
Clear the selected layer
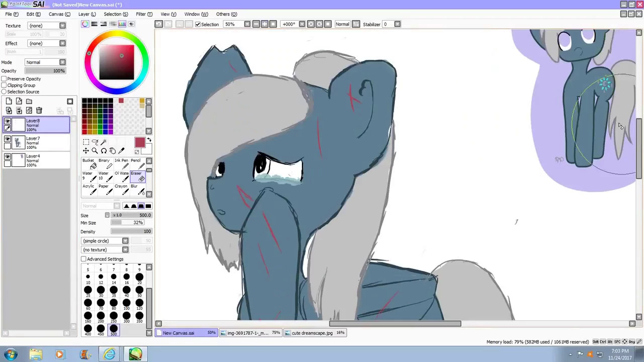[29, 110]
